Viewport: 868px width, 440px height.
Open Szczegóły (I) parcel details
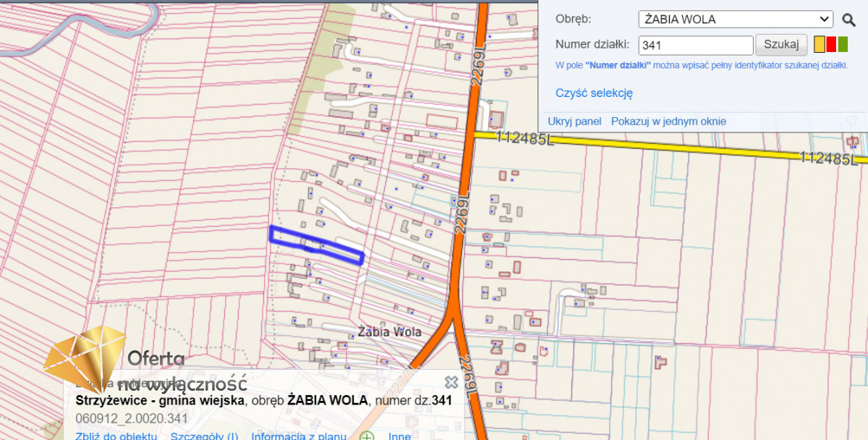[x=204, y=436]
